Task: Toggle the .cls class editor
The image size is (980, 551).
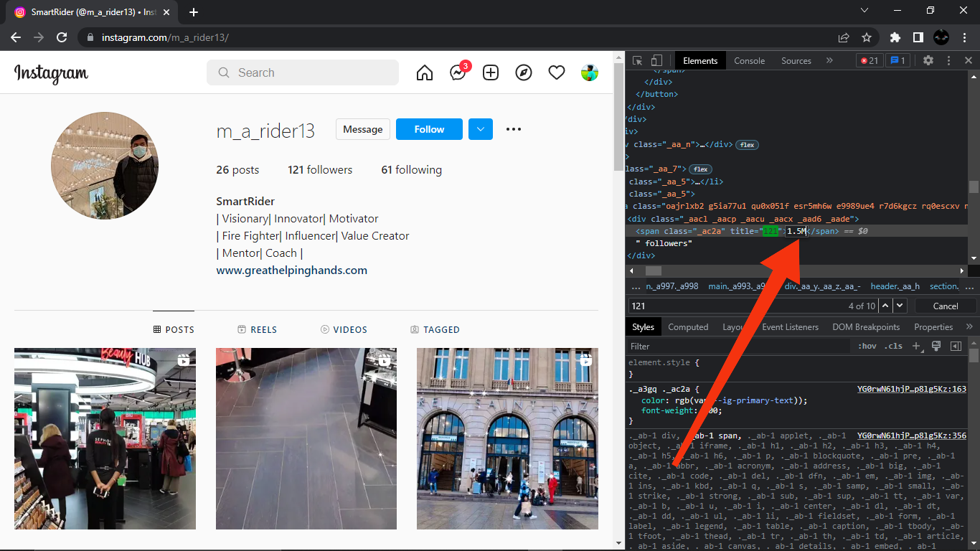Action: click(x=893, y=346)
